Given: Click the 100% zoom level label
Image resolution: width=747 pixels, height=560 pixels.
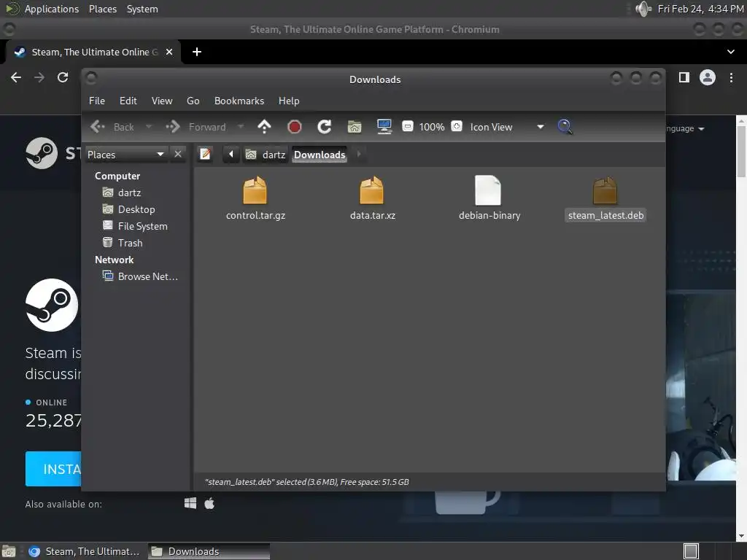Looking at the screenshot, I should click(x=432, y=127).
